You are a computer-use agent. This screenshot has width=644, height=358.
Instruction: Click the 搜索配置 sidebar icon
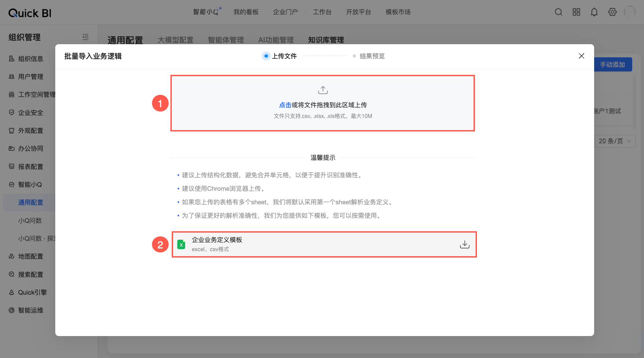point(11,274)
